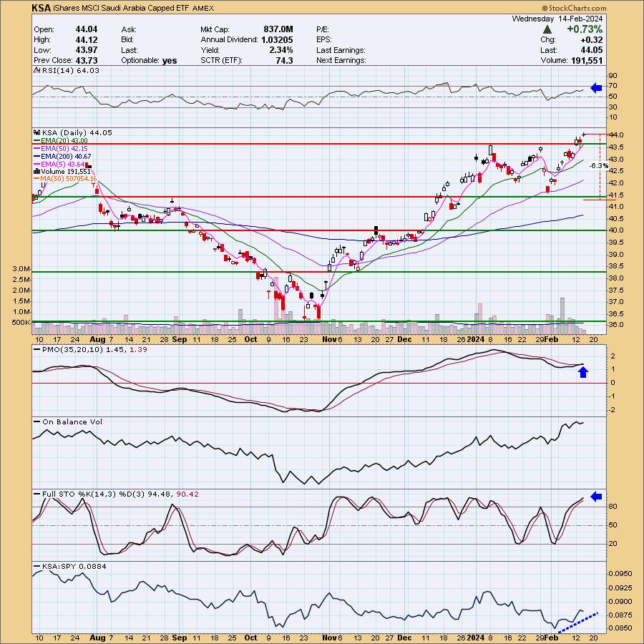Image resolution: width=644 pixels, height=644 pixels.
Task: Click the AMEX exchange label
Action: (203, 8)
